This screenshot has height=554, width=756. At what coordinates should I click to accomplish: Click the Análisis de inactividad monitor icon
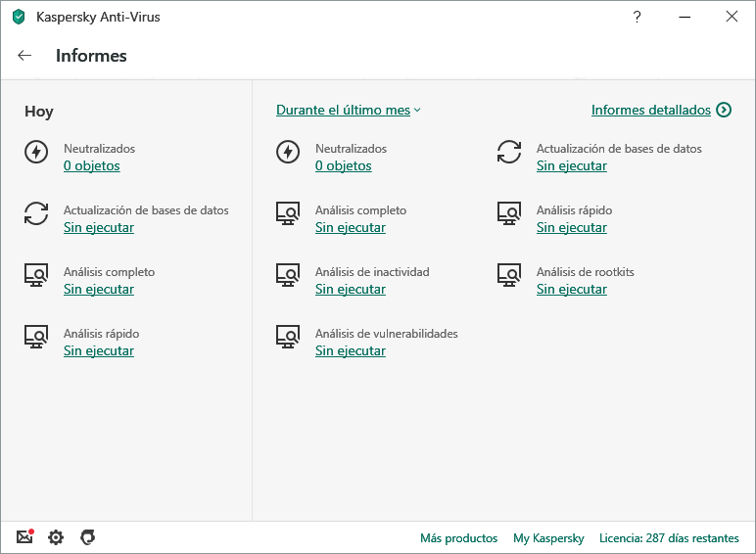click(x=288, y=275)
